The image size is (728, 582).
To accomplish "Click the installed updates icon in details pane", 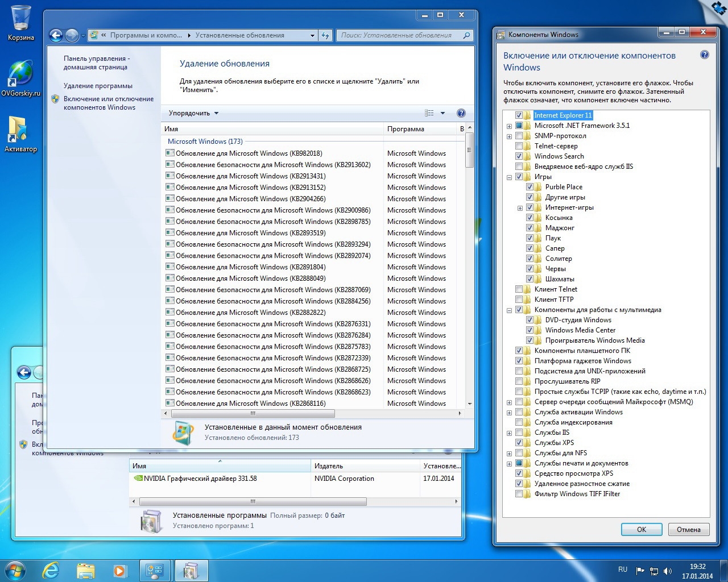I will point(183,433).
